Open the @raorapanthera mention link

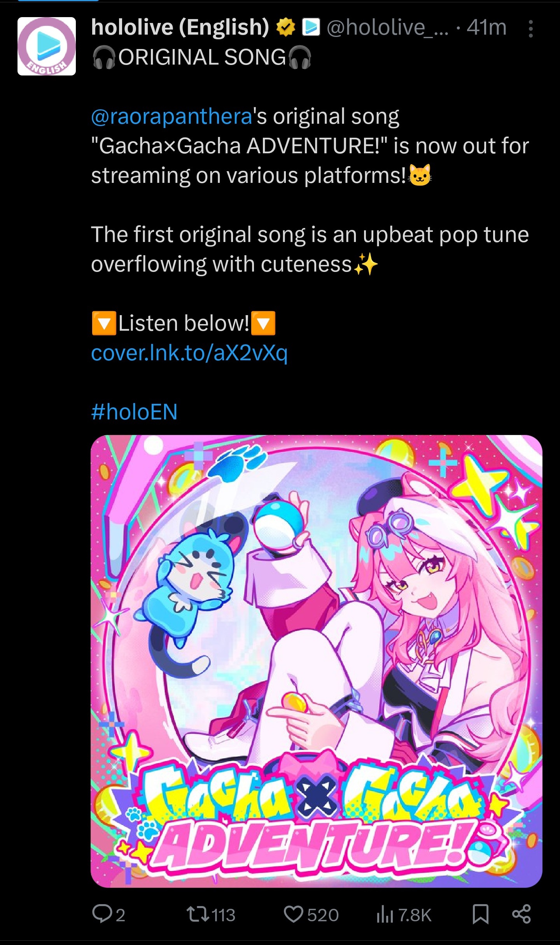[x=171, y=116]
